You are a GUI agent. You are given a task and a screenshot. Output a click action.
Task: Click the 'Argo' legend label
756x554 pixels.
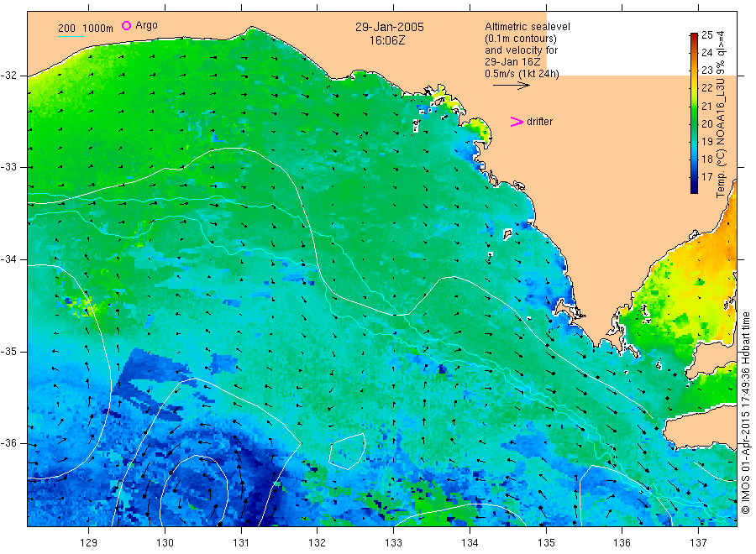pyautogui.click(x=146, y=25)
